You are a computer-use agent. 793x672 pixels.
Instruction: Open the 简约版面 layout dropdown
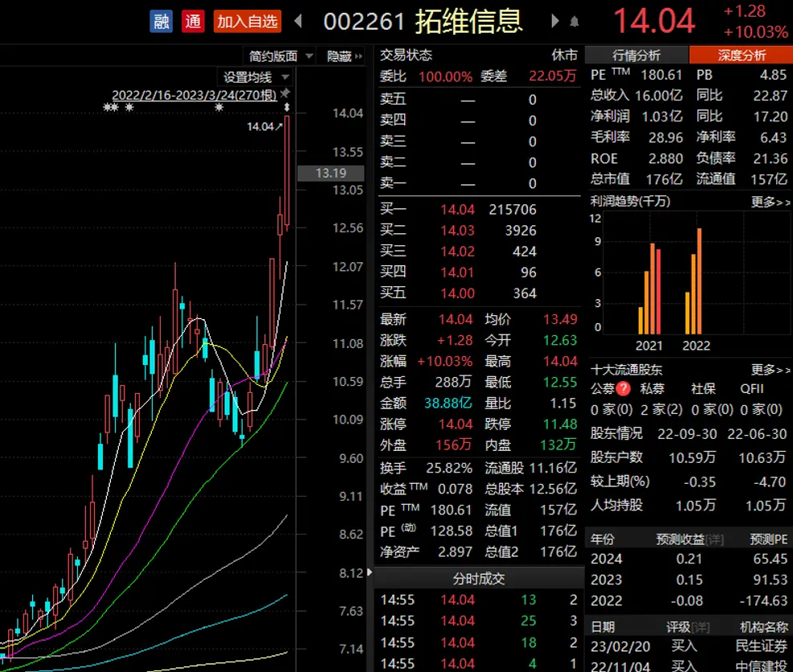coord(280,56)
